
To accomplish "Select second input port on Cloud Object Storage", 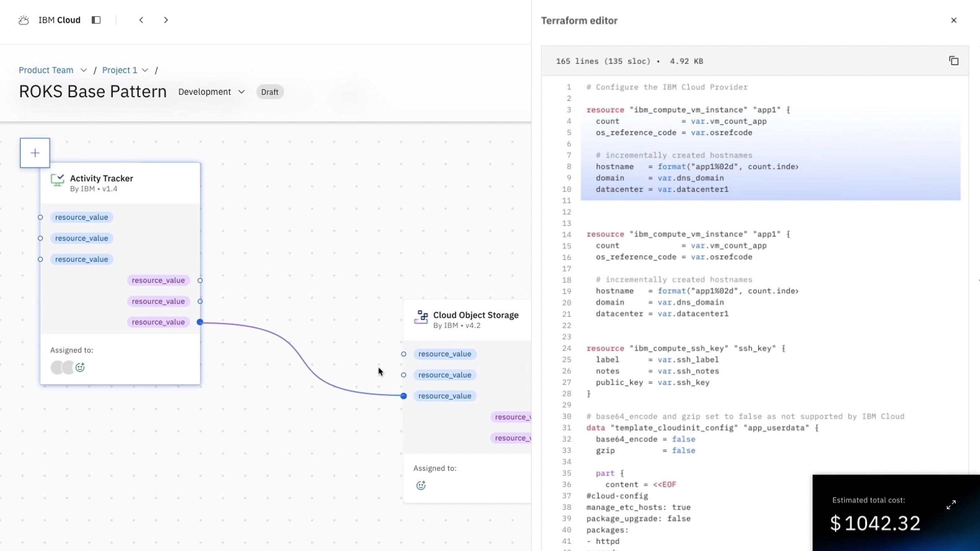I will coord(404,375).
